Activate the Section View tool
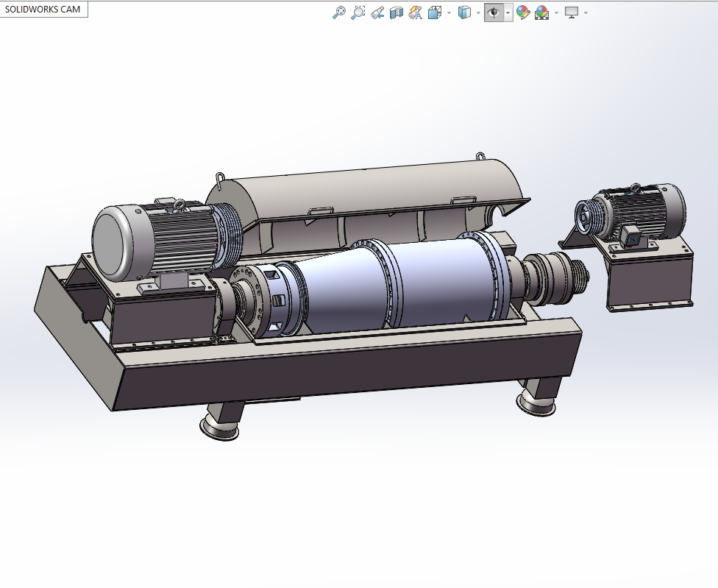The image size is (718, 588). (x=397, y=12)
